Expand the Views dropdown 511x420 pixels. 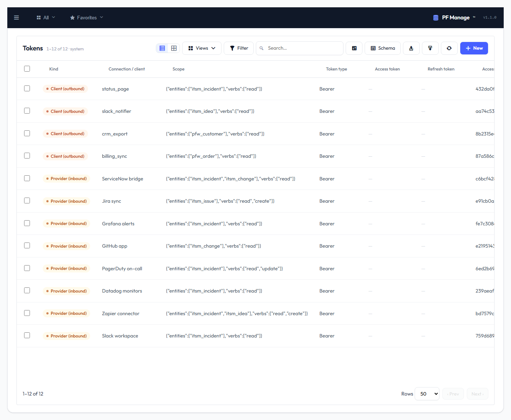pos(202,48)
